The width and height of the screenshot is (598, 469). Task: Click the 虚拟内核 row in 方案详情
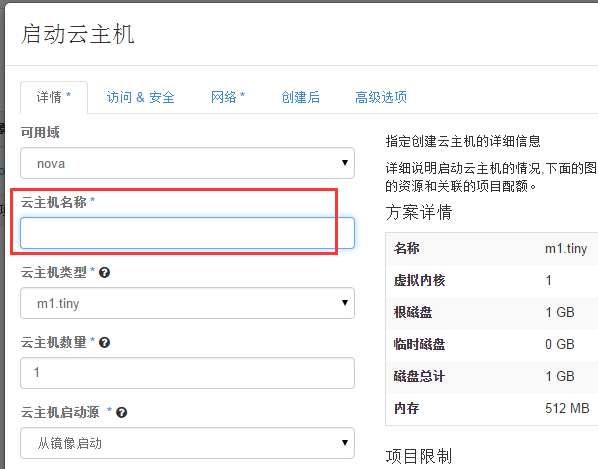click(492, 281)
